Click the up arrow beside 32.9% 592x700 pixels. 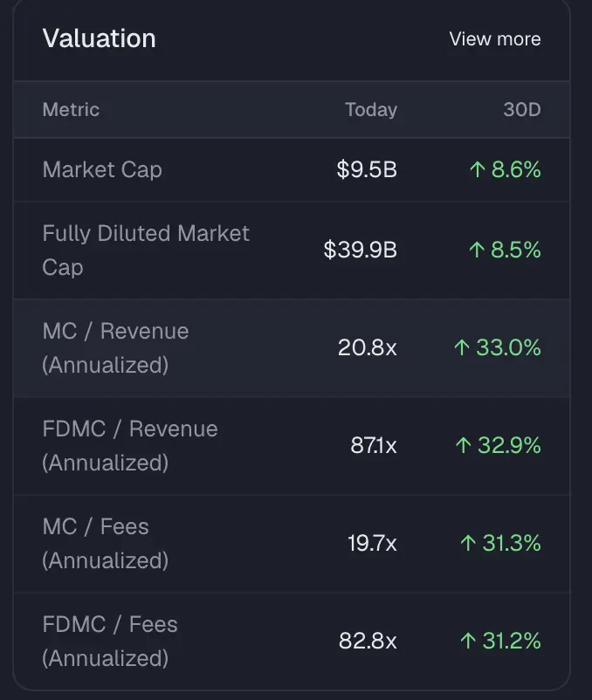[463, 446]
